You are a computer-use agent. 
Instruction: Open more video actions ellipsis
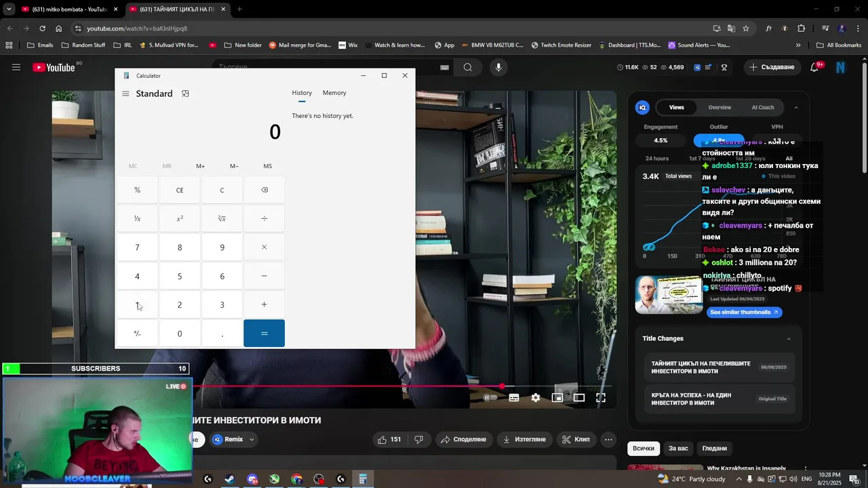pyautogui.click(x=608, y=439)
